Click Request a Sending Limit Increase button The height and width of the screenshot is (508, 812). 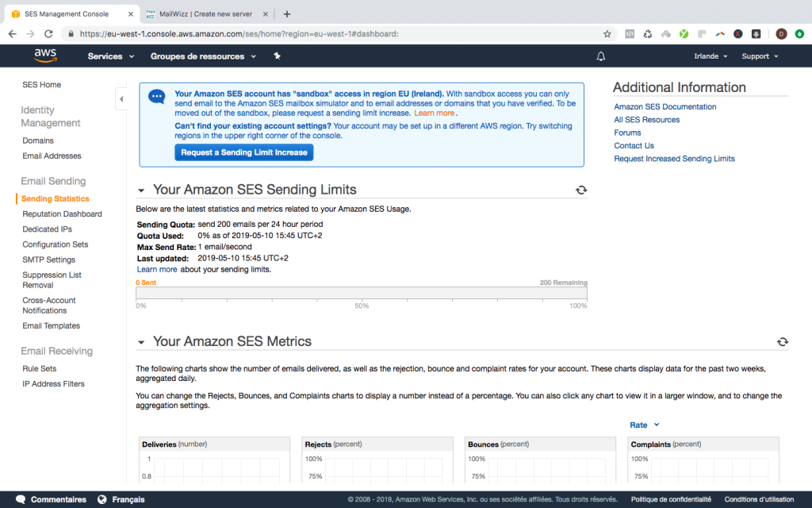243,152
